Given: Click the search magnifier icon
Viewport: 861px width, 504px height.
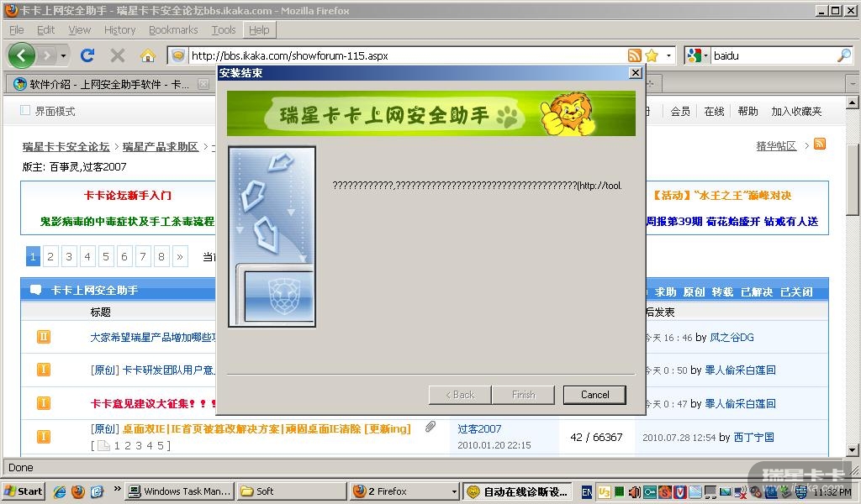Looking at the screenshot, I should pos(844,55).
